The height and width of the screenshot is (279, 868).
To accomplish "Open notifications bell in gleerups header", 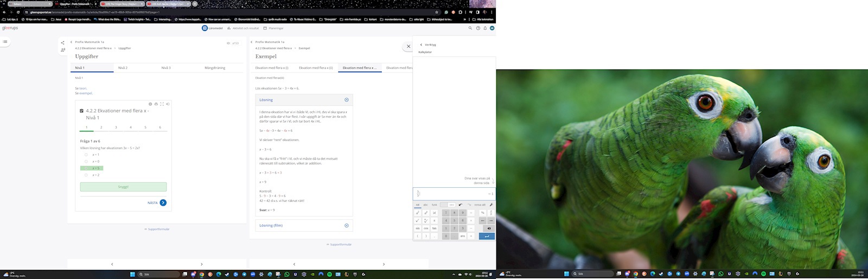I will [x=485, y=28].
